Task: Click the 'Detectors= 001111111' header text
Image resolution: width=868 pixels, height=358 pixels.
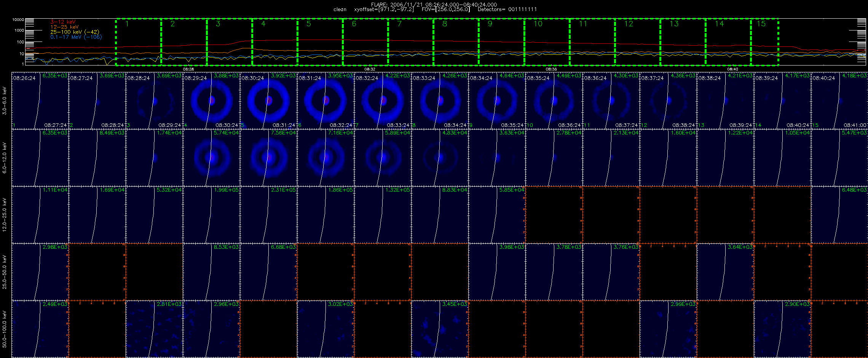Action: click(x=507, y=10)
